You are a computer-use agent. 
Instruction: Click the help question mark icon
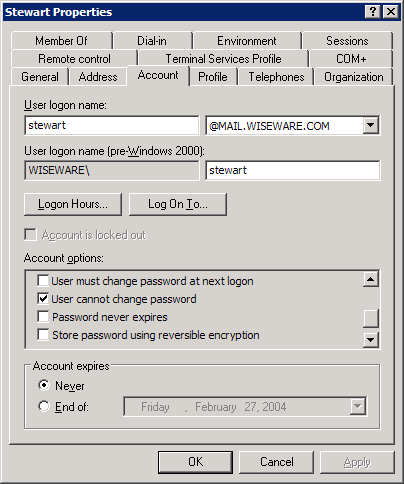(372, 12)
